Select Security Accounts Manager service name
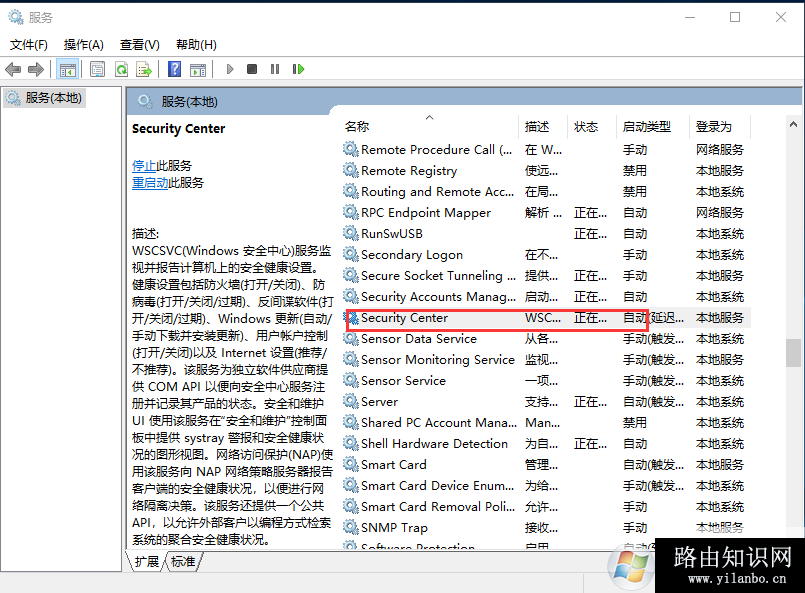Viewport: 805px width, 593px height. [x=438, y=297]
